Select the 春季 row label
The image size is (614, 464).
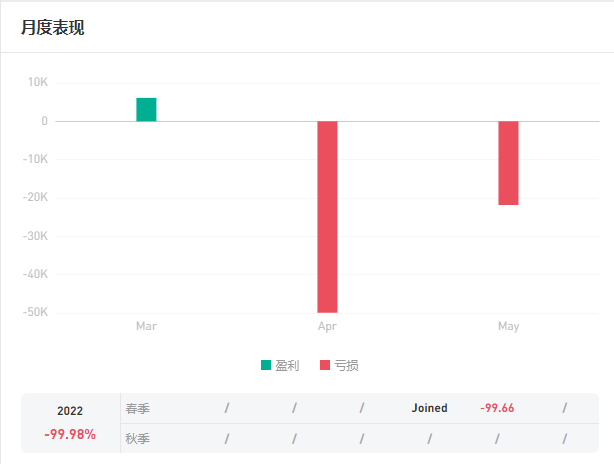coord(137,408)
